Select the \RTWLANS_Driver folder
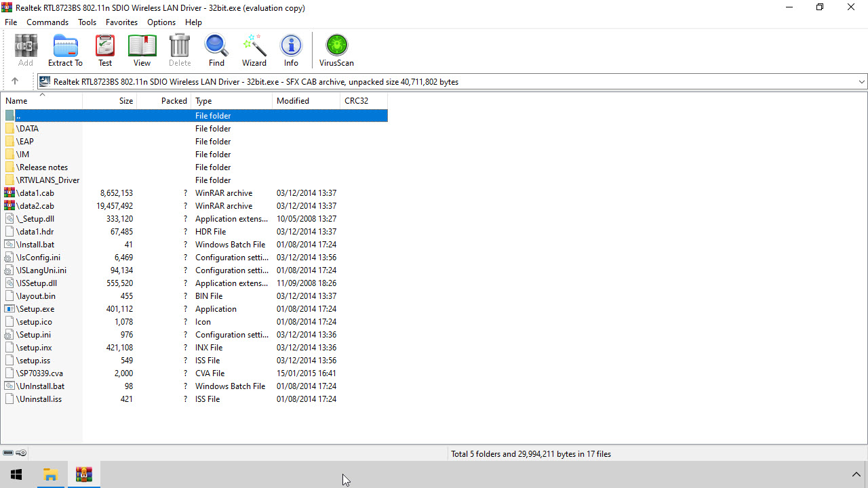The width and height of the screenshot is (868, 488). pyautogui.click(x=47, y=180)
